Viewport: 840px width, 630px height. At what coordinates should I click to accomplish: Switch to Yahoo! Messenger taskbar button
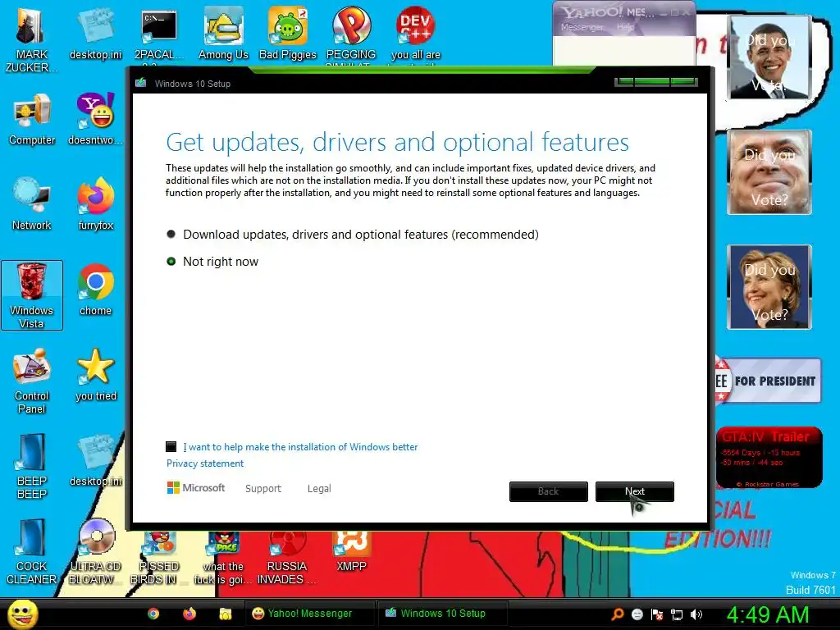(x=309, y=614)
